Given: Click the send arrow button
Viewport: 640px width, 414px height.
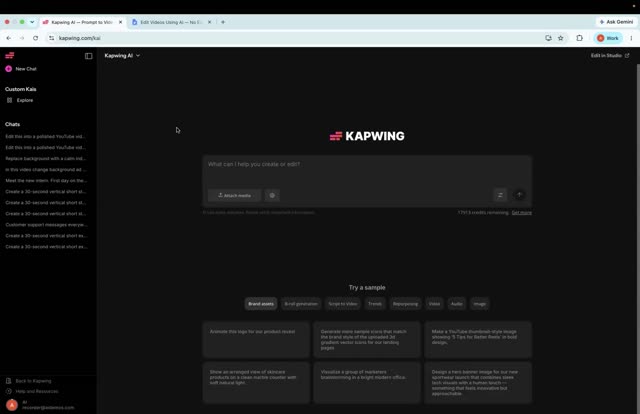Looking at the screenshot, I should pos(519,195).
